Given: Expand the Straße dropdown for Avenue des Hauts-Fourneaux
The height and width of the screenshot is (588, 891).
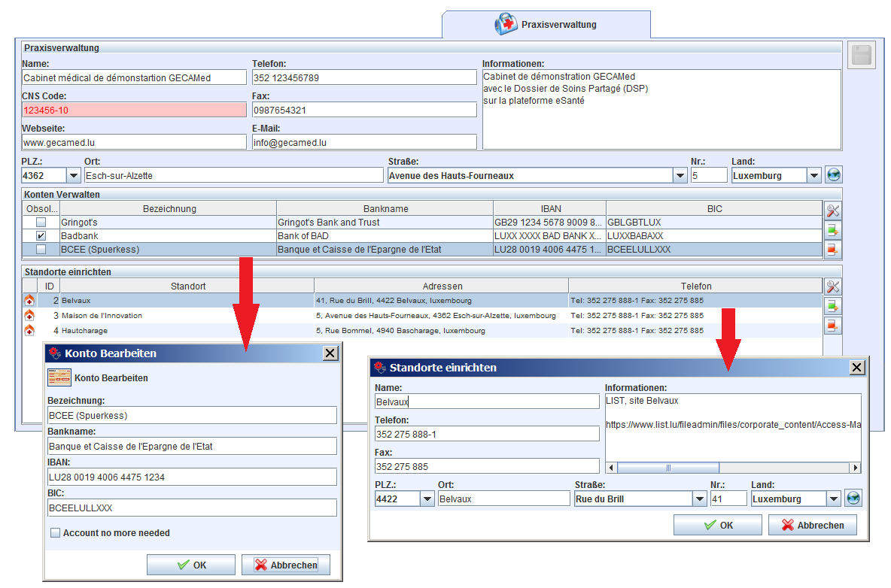Looking at the screenshot, I should pyautogui.click(x=680, y=176).
